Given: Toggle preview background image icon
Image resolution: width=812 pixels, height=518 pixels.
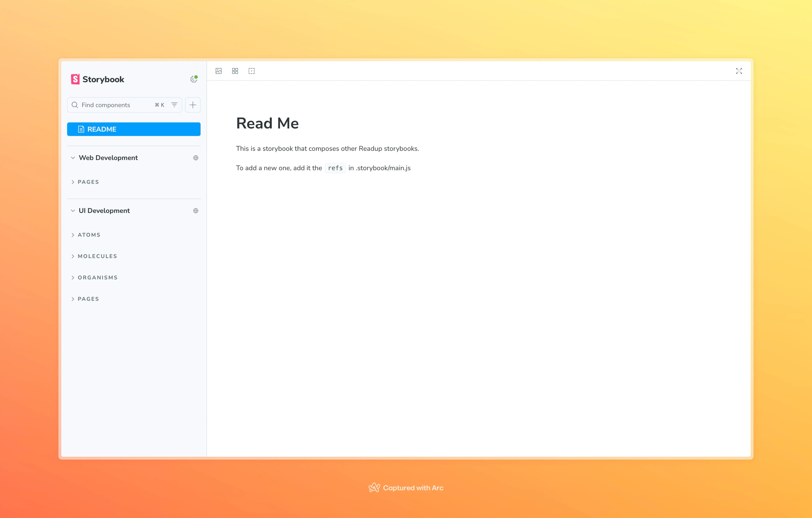Looking at the screenshot, I should pyautogui.click(x=218, y=71).
